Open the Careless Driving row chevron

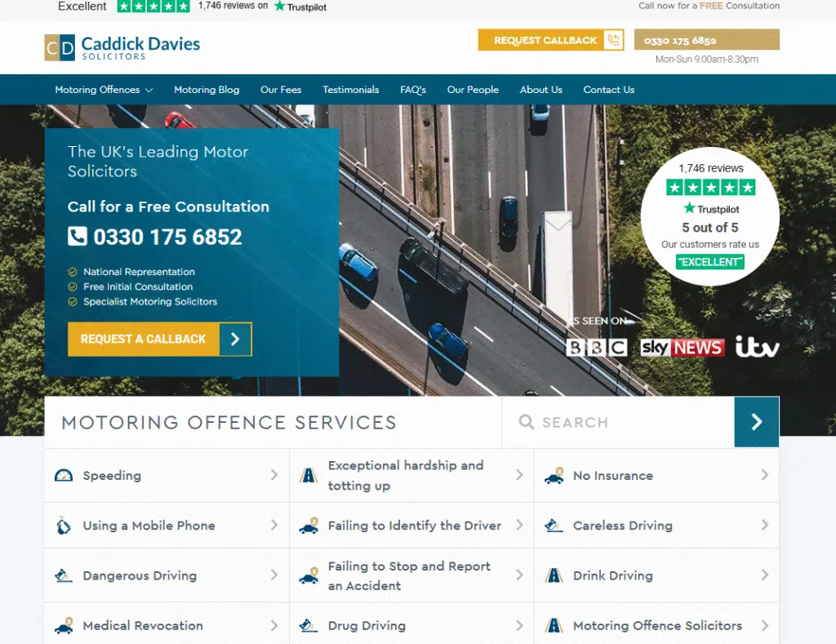(x=764, y=525)
